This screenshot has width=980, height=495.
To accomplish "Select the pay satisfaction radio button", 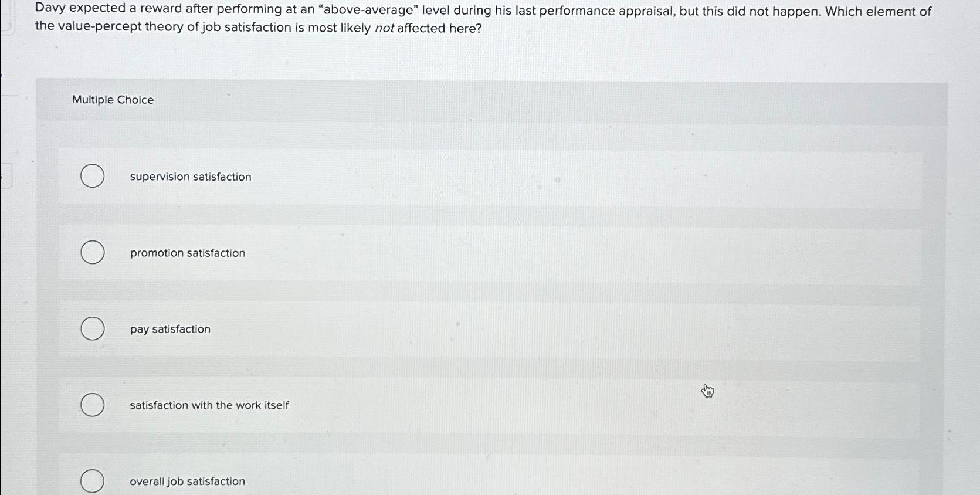I will 92,328.
